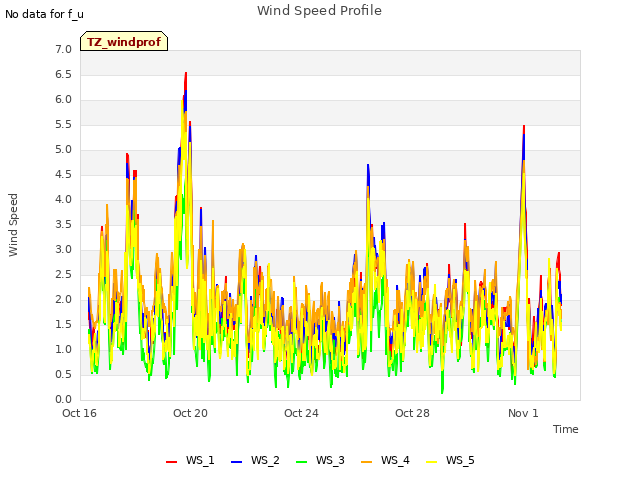The width and height of the screenshot is (640, 480).
Task: Click the 'No data for f_u' message
Action: point(44,14)
